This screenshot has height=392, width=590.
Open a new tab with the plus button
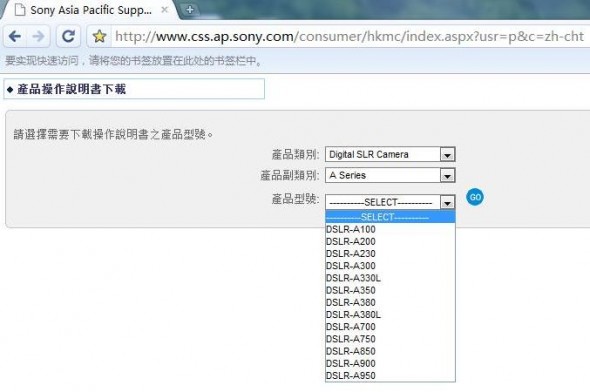[190, 10]
